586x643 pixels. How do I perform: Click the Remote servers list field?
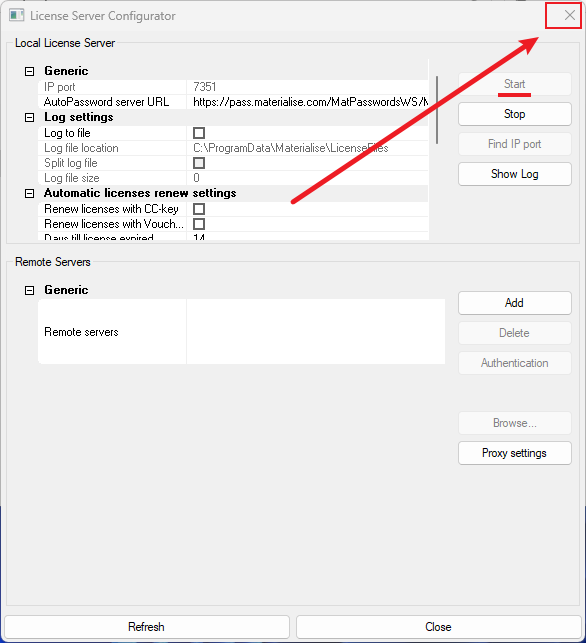(x=316, y=332)
